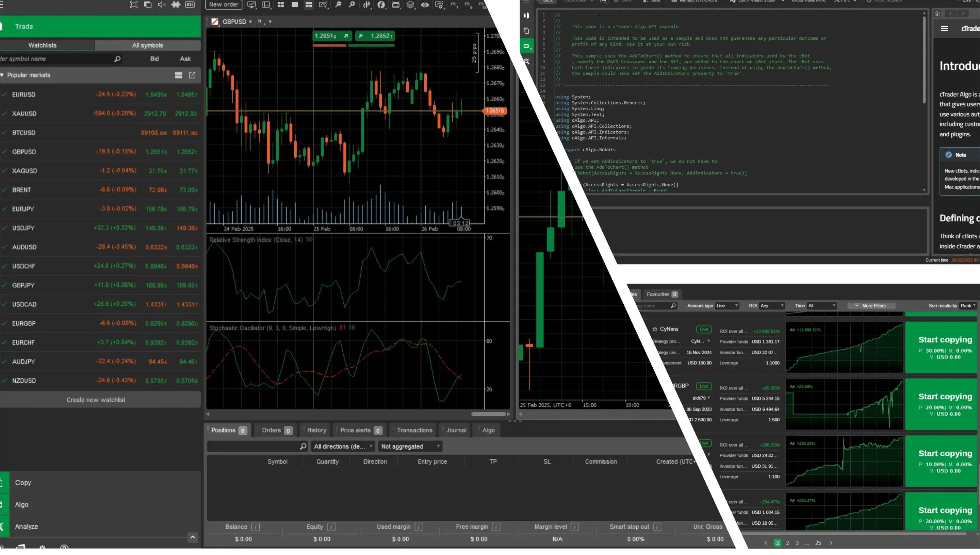This screenshot has width=980, height=555.
Task: Open the Sort results by Rank dropdown
Action: point(968,306)
